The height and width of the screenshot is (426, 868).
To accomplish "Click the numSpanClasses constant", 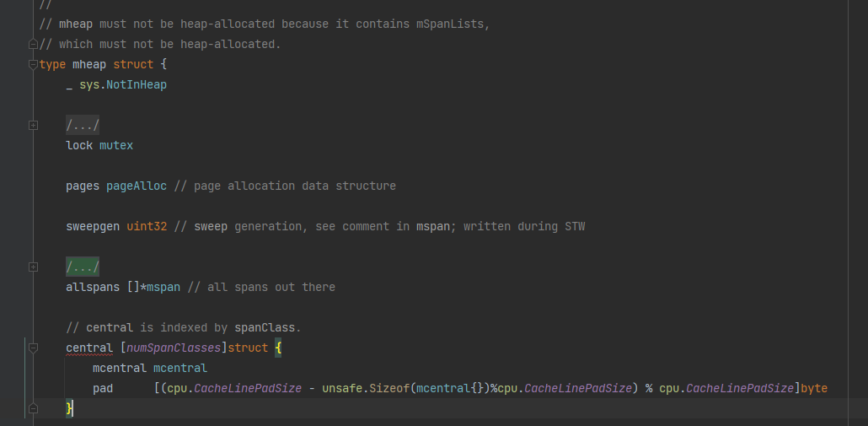I will pos(174,348).
